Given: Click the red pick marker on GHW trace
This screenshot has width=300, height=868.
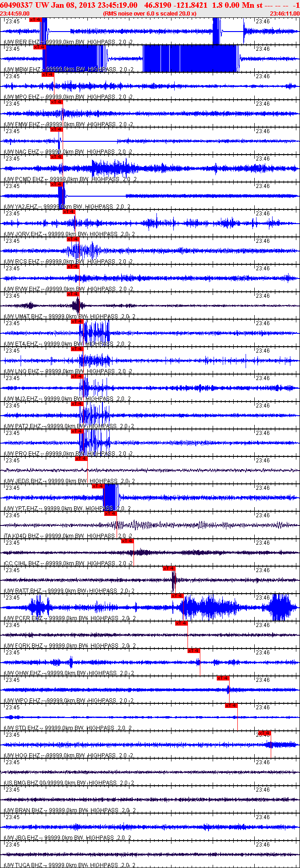Looking at the screenshot, I should point(194,651).
